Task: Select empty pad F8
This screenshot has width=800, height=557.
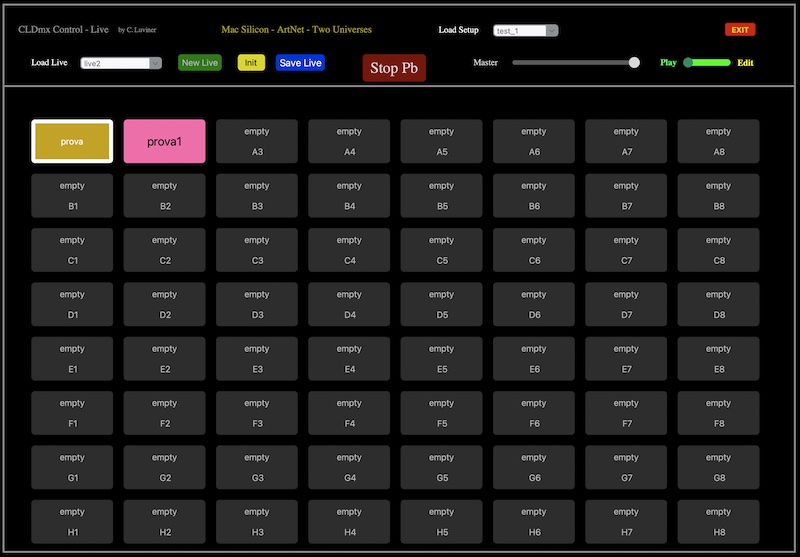Action: pyautogui.click(x=718, y=413)
